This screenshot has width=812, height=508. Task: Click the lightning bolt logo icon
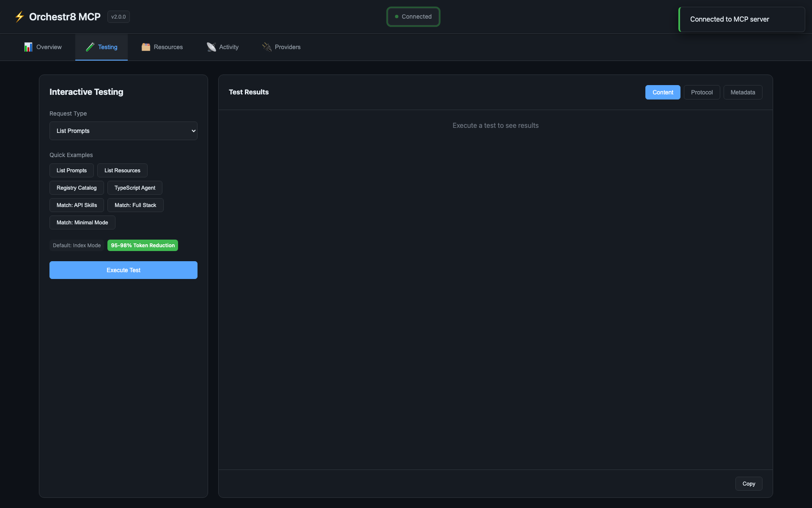[19, 17]
